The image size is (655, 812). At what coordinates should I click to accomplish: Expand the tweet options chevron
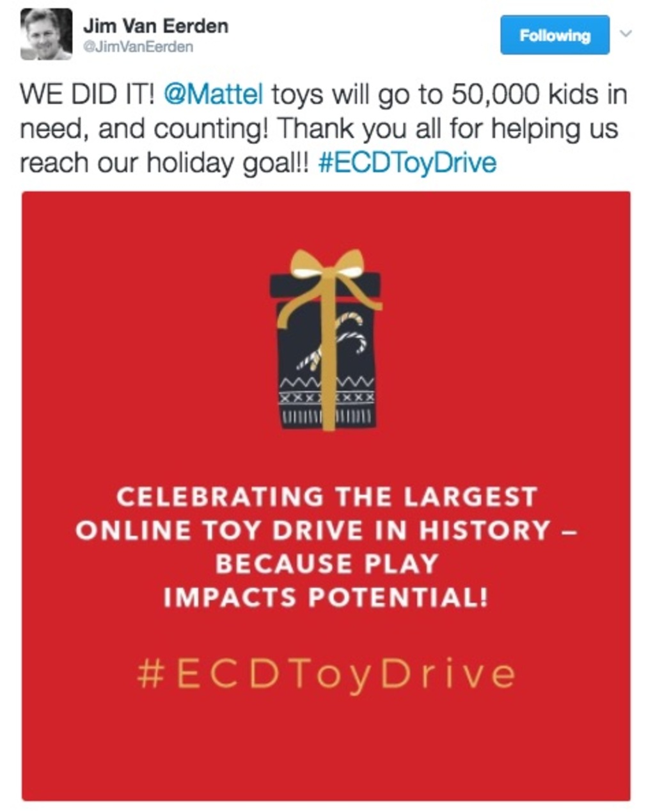(627, 33)
